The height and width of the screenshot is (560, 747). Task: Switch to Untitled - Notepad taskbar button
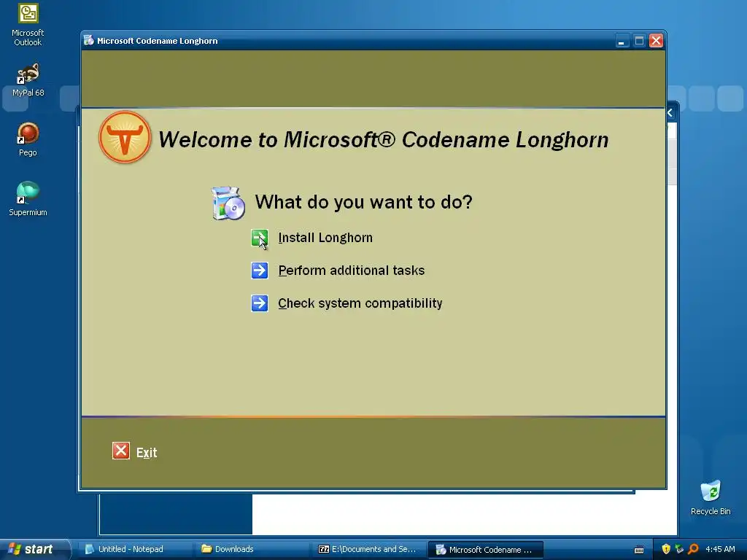point(135,549)
